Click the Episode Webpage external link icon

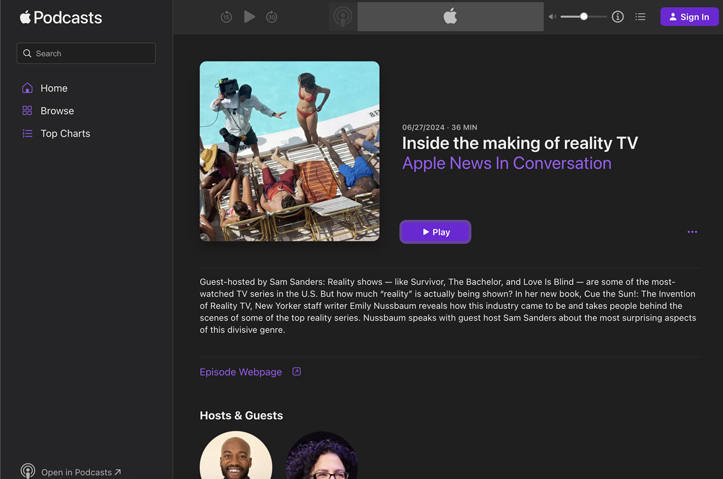pos(296,372)
